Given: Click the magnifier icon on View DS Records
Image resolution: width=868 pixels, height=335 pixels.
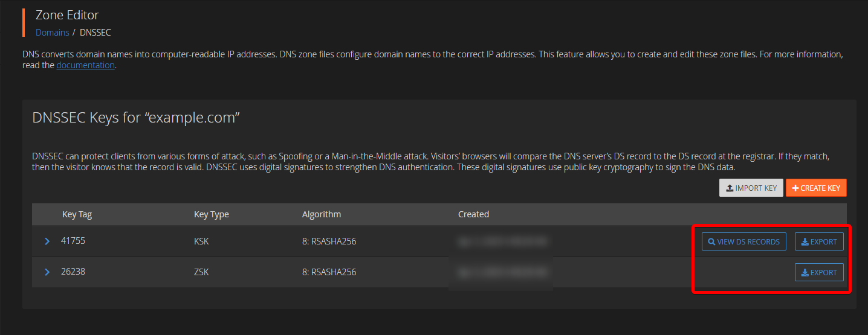Looking at the screenshot, I should [711, 242].
